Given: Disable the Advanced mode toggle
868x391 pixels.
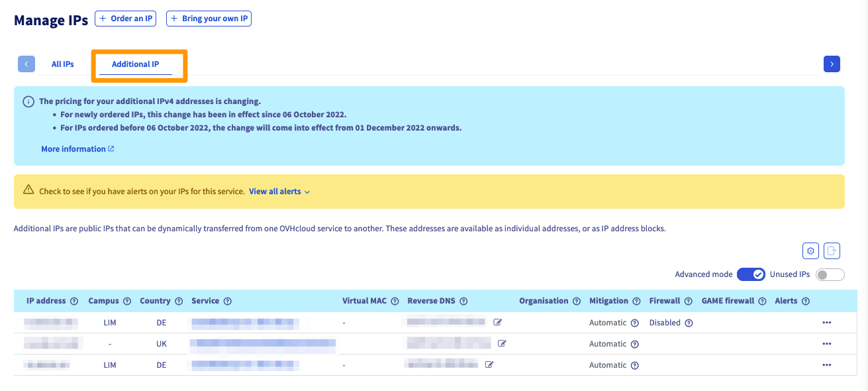Looking at the screenshot, I should point(751,273).
